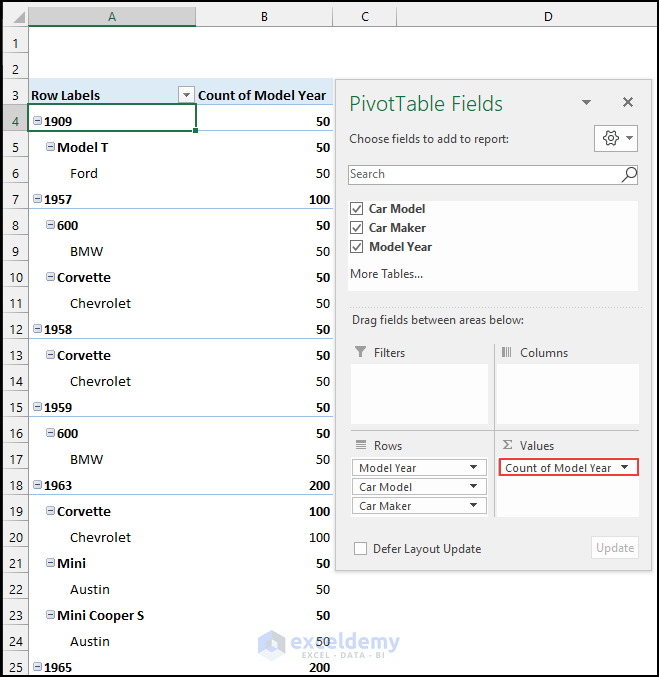Collapse the 1909 year group
The width and height of the screenshot is (659, 677).
pos(38,121)
